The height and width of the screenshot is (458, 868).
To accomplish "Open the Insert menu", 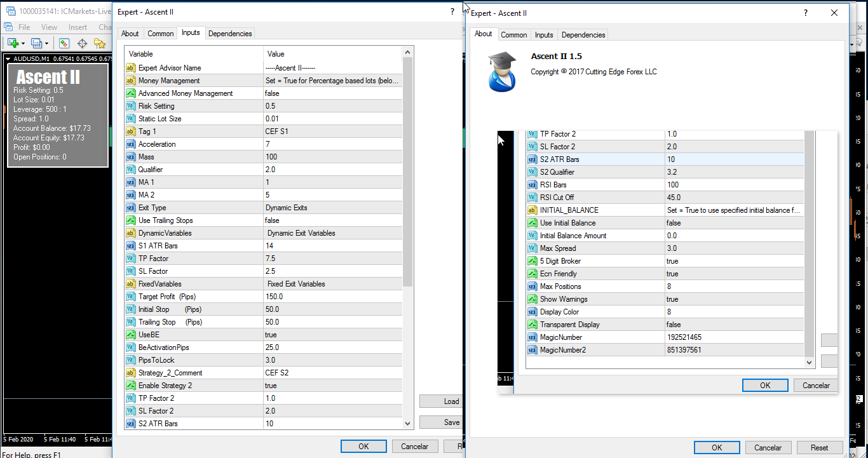I will (x=78, y=27).
